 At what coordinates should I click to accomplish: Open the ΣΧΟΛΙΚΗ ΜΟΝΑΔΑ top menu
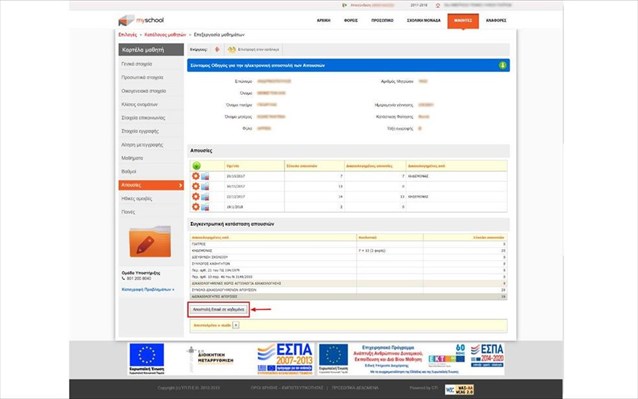tap(424, 20)
